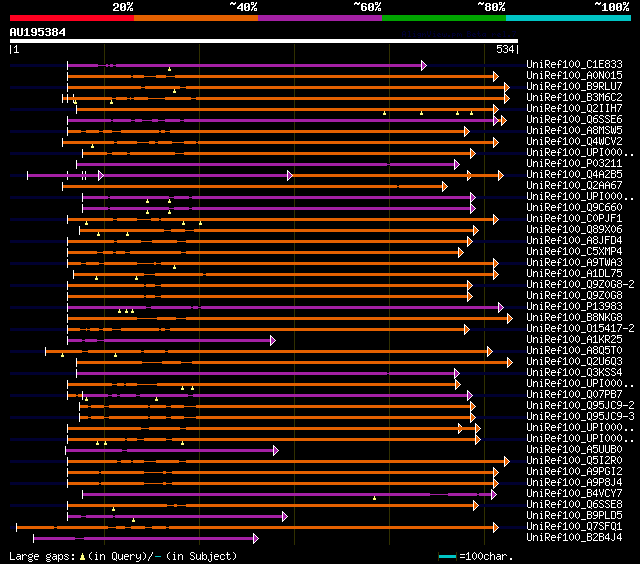Select the UniRef100_B4VCY7 label
640x564 pixels.
coord(574,494)
